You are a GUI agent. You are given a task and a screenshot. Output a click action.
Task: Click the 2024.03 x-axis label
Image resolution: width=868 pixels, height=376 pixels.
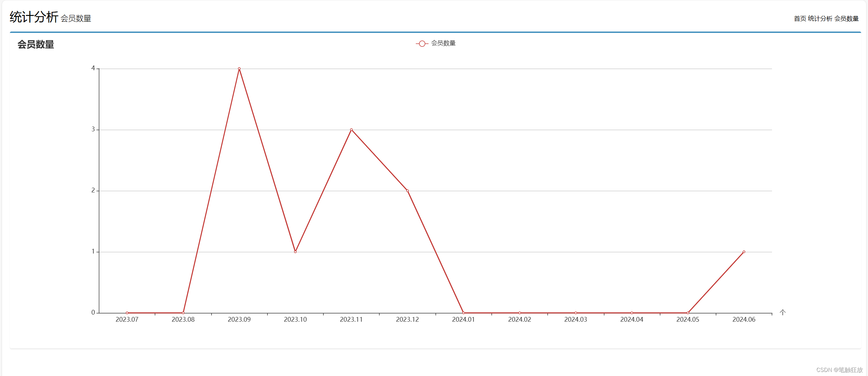[575, 320]
